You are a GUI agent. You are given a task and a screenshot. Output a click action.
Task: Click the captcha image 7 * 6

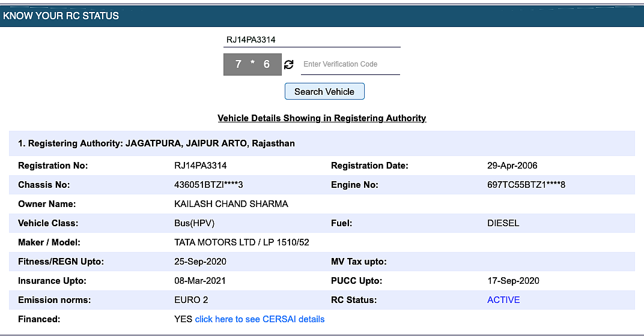click(252, 64)
